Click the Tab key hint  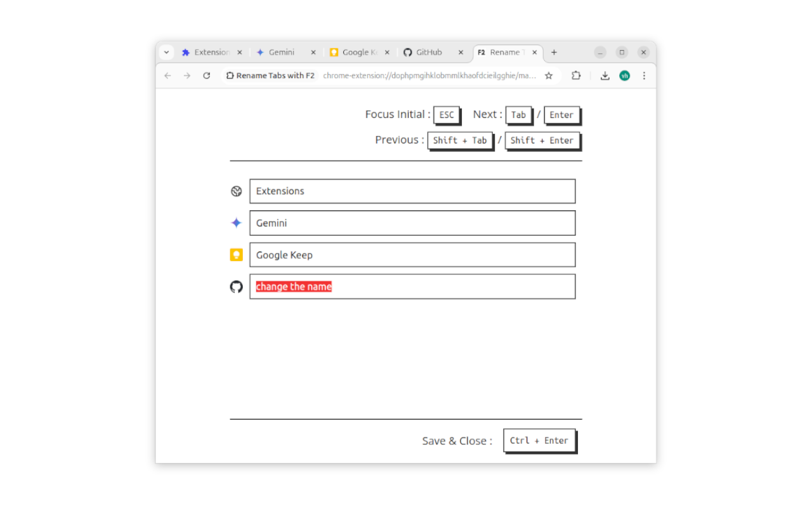click(519, 115)
